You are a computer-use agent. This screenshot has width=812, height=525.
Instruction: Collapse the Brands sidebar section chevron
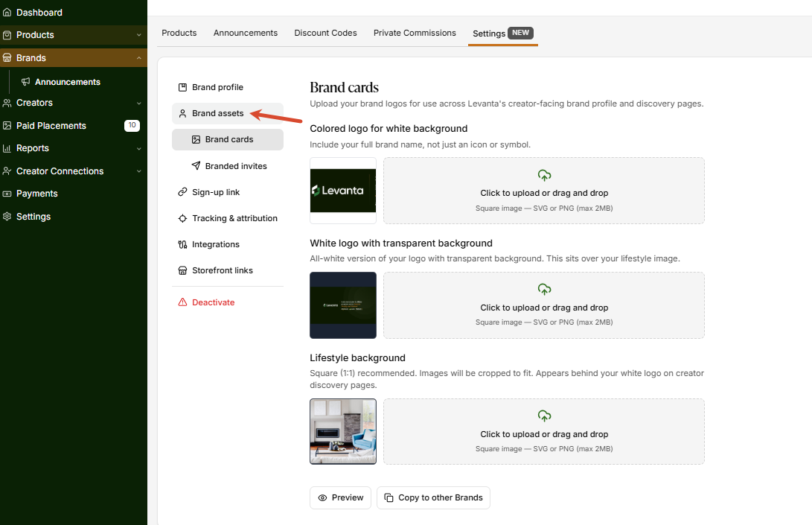point(138,58)
